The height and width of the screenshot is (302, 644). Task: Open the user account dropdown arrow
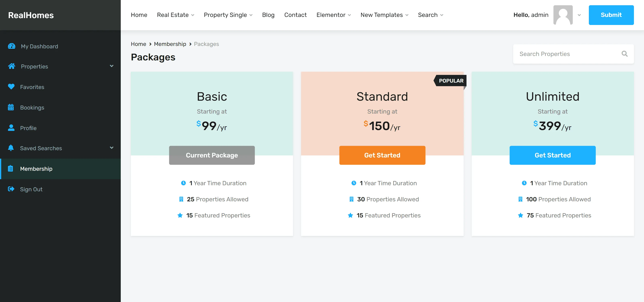click(x=579, y=15)
